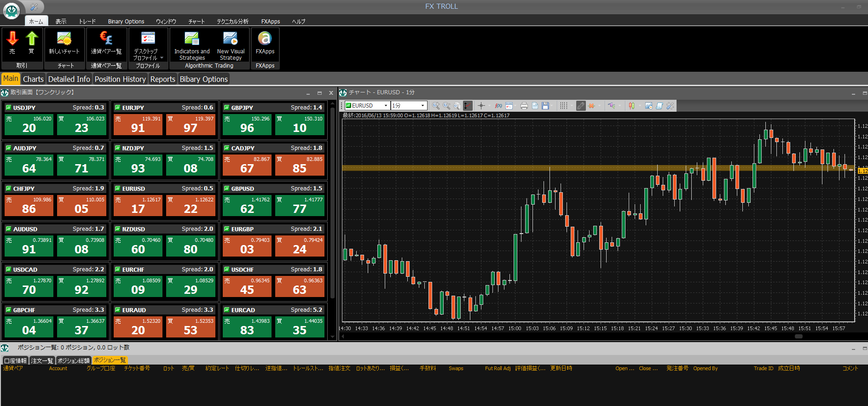Click the orange current price line marker
This screenshot has height=406, width=868.
tap(862, 171)
